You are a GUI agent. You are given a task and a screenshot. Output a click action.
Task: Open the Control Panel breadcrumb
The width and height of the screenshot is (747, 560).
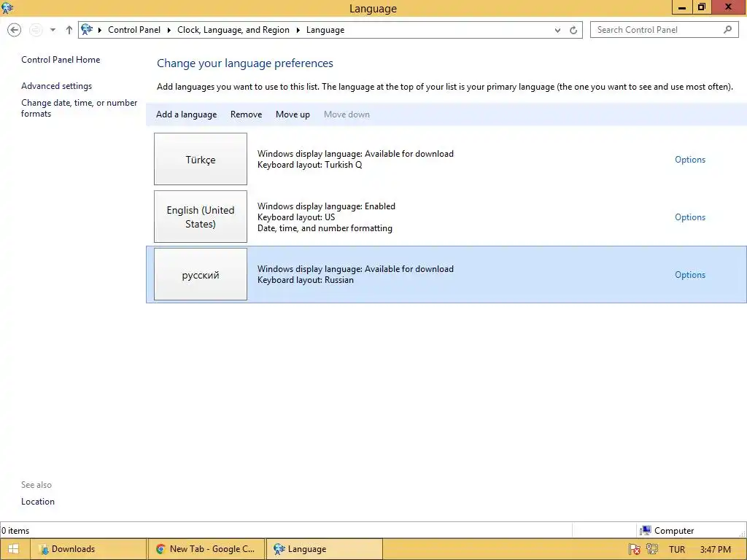[134, 29]
